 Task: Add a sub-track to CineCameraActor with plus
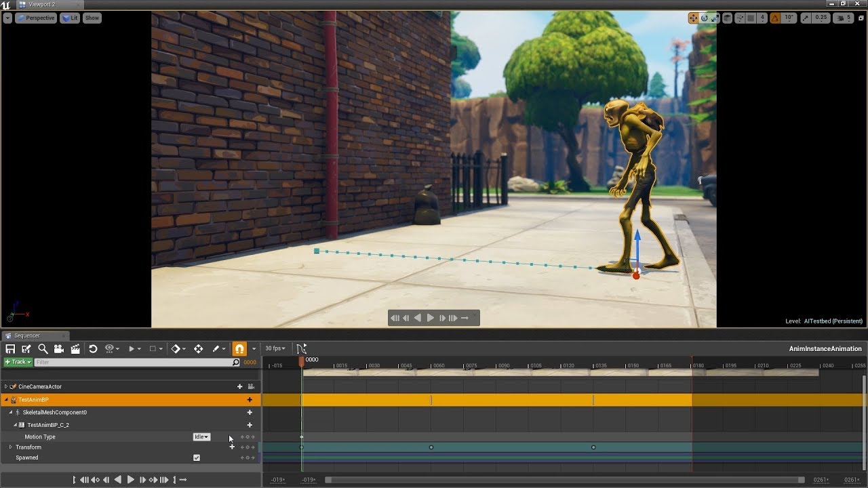click(x=239, y=386)
